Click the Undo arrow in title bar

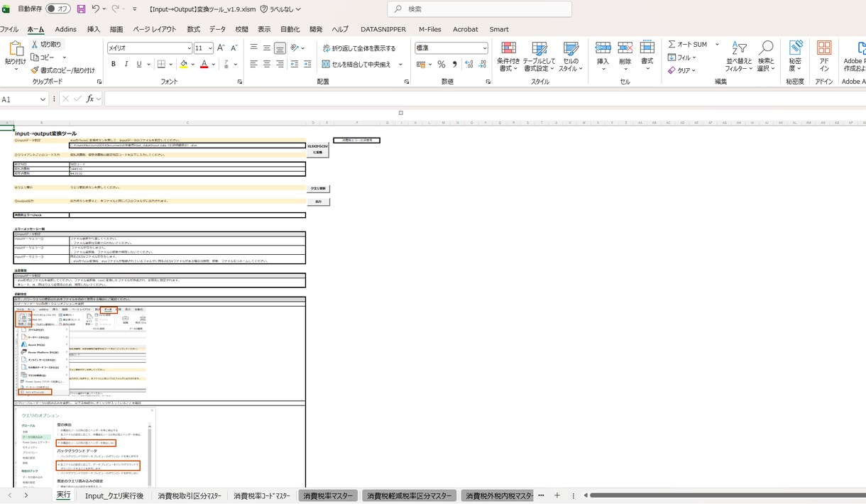(x=96, y=9)
